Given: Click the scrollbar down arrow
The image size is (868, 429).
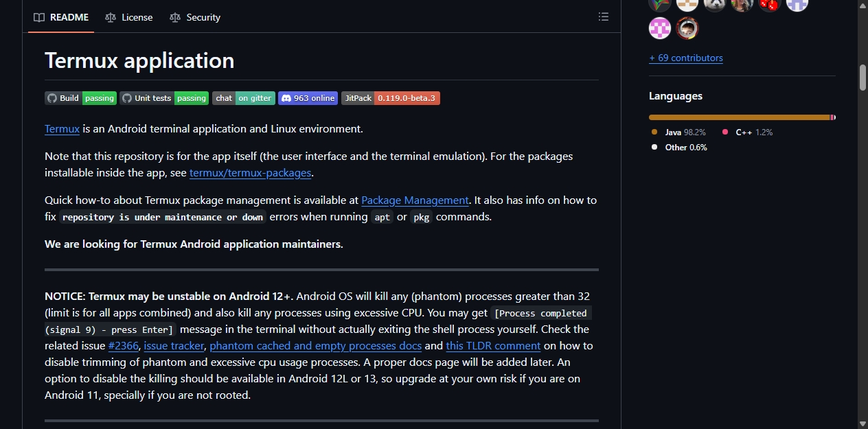Looking at the screenshot, I should tap(863, 423).
